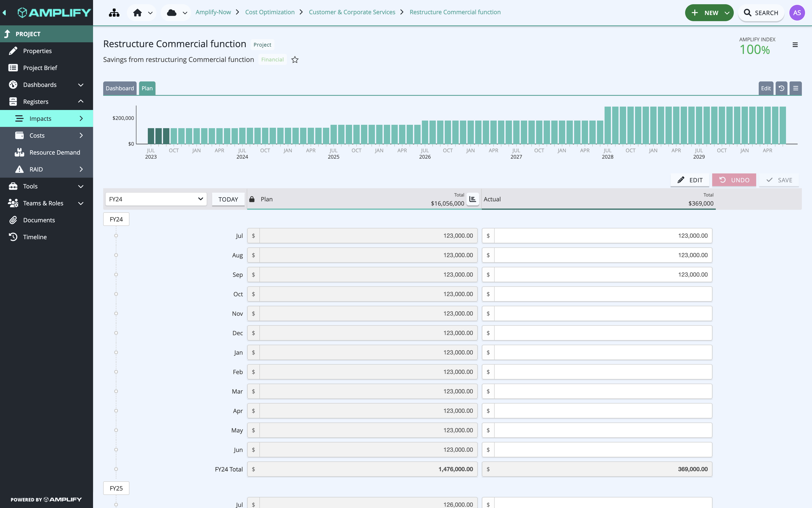Click the chart icon next to Plan total
Viewport: 812px width, 508px height.
[x=473, y=199]
